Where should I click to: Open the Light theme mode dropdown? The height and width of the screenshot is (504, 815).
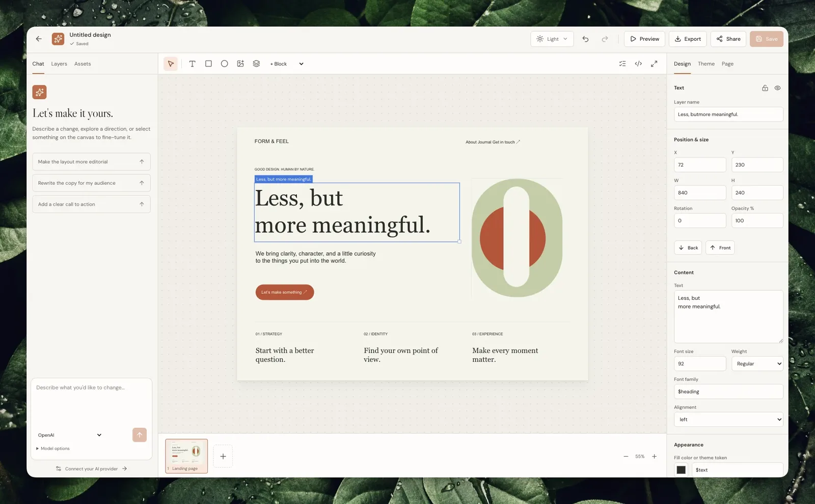click(x=552, y=39)
